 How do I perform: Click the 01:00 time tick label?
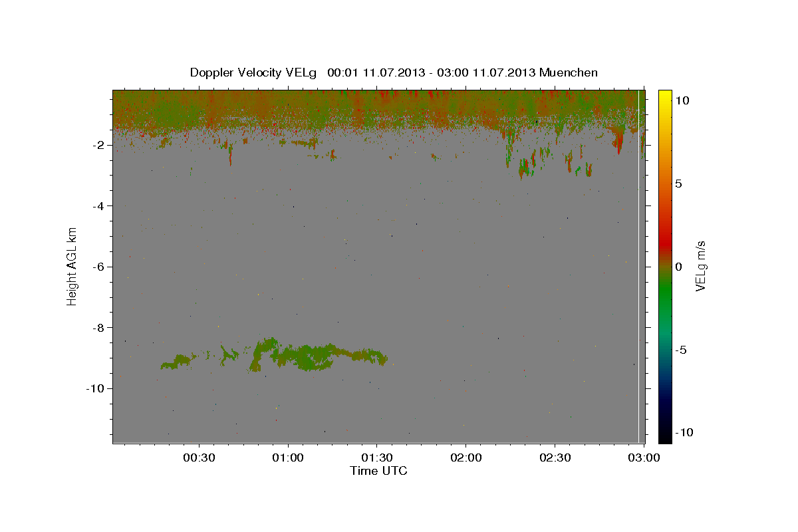click(x=288, y=458)
